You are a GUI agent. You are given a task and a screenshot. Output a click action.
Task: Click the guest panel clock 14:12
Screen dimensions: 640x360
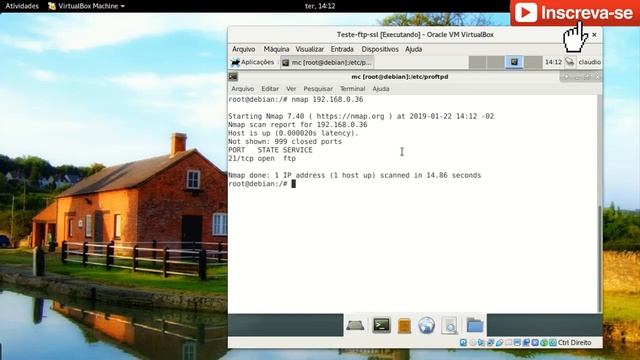(x=553, y=62)
